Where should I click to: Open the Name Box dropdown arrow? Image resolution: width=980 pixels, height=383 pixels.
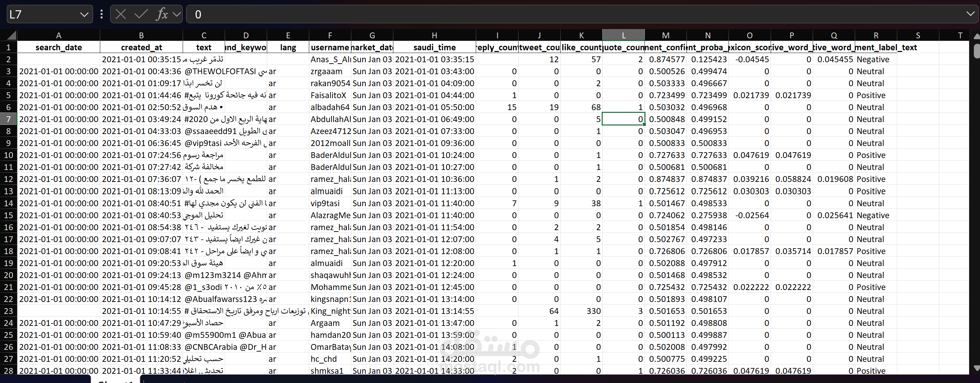(x=84, y=14)
